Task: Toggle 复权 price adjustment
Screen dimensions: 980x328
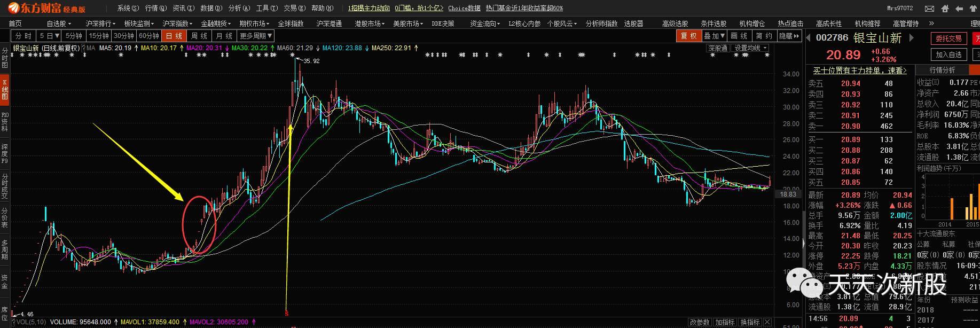Action: coord(688,36)
